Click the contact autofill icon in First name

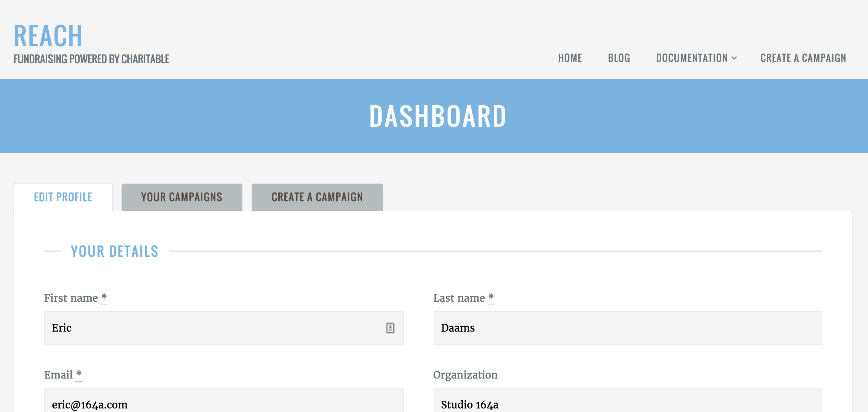click(x=390, y=328)
